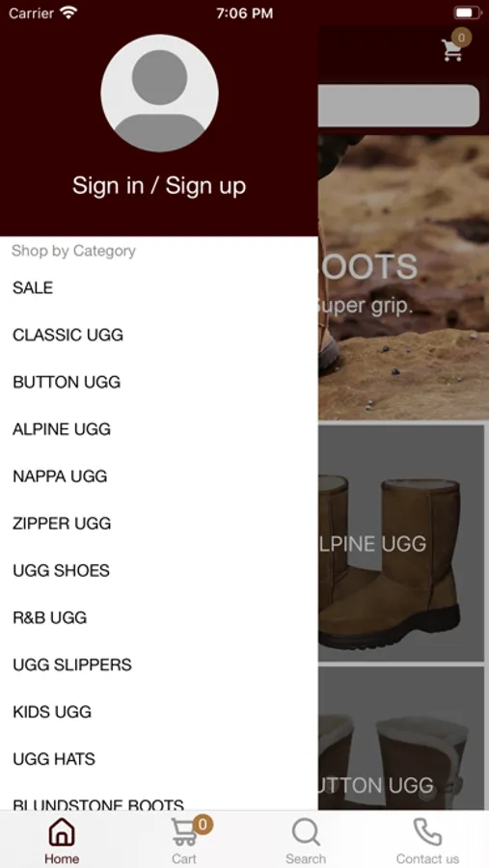Choose BUTTON UGG from the category list
The height and width of the screenshot is (868, 489).
159,382
